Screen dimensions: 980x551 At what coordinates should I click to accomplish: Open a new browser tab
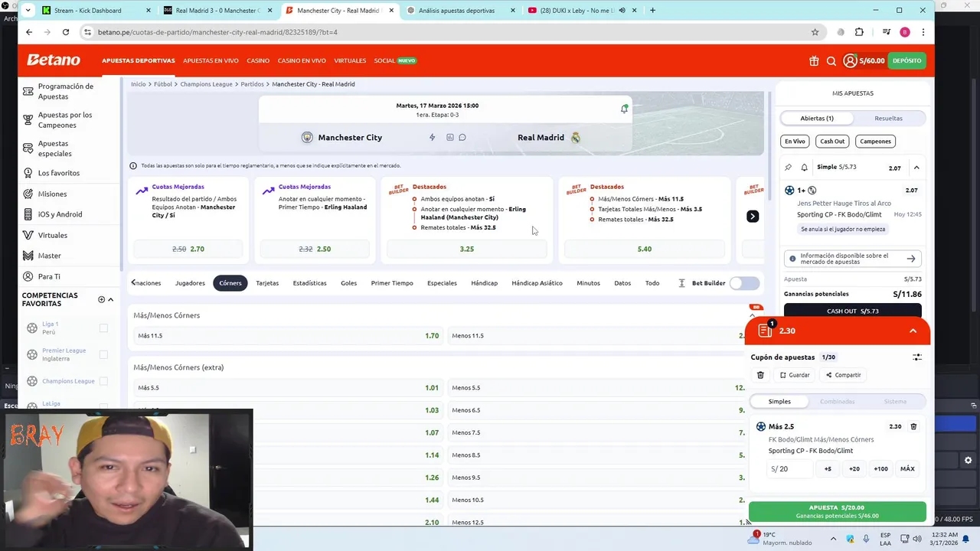point(652,11)
